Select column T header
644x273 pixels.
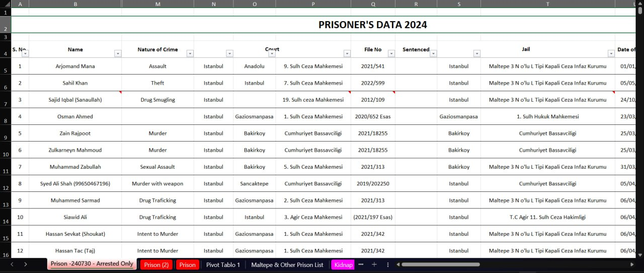548,4
